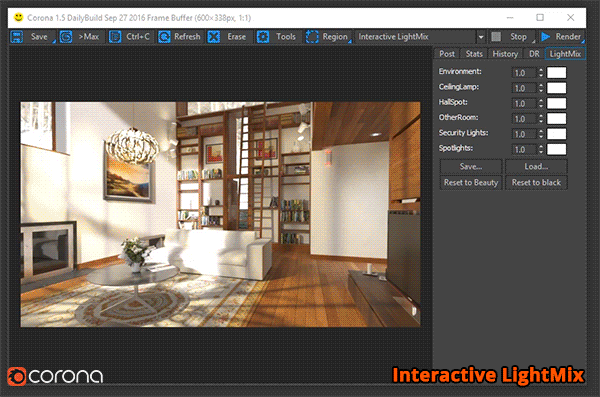Maximize the Frame Buffer window
The width and height of the screenshot is (600, 397).
pyautogui.click(x=540, y=17)
